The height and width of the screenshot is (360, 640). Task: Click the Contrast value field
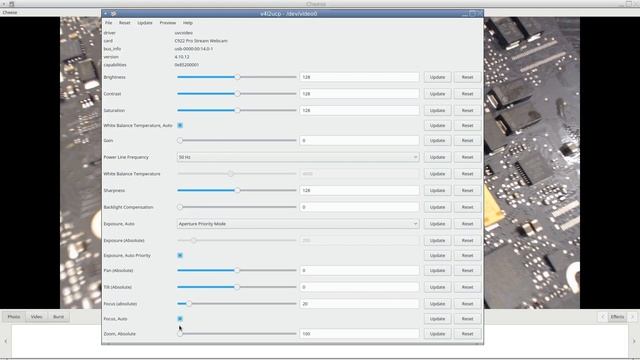pyautogui.click(x=359, y=93)
